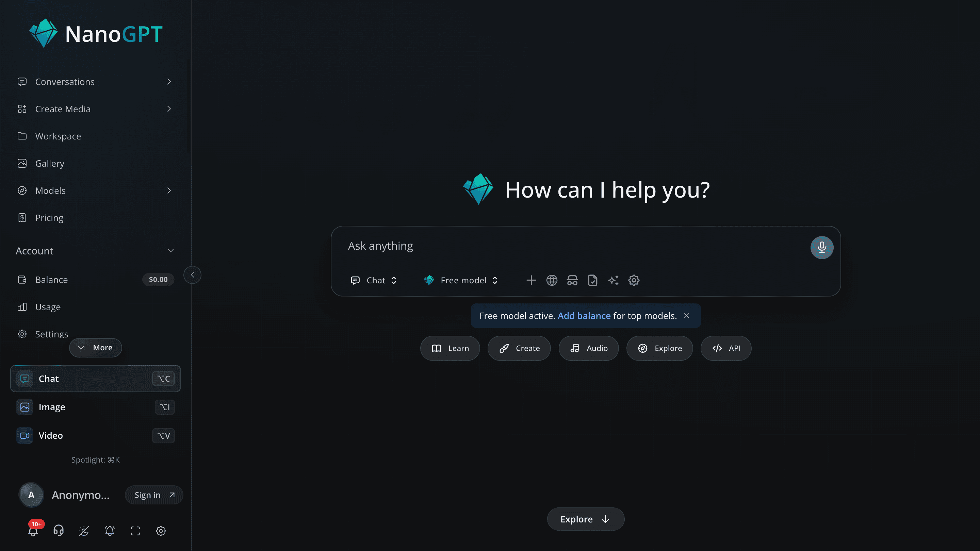Click the document check icon in prompt toolbar

pos(593,280)
